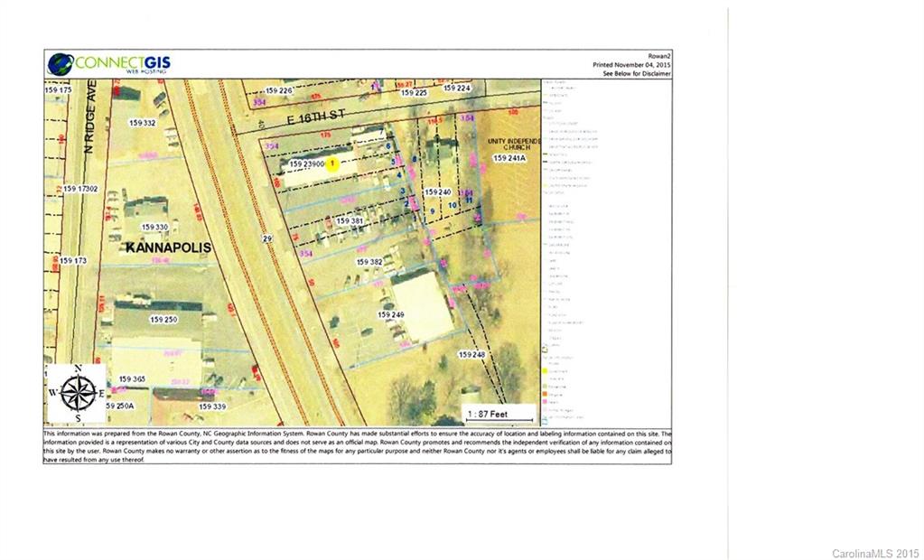Click the ConnectGIS globe logo

61,64
